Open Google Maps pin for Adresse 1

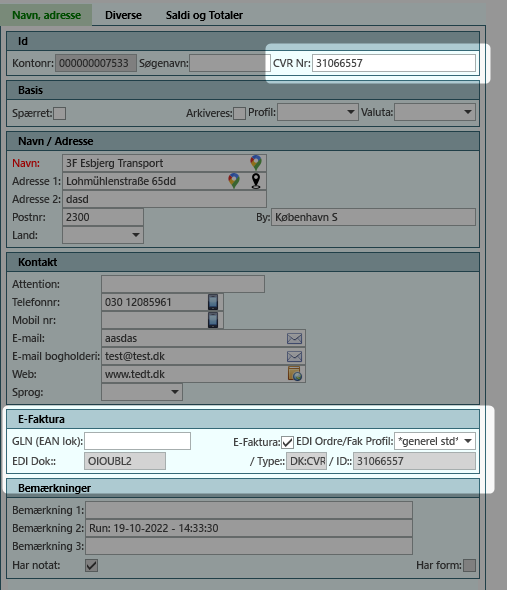pyautogui.click(x=234, y=181)
